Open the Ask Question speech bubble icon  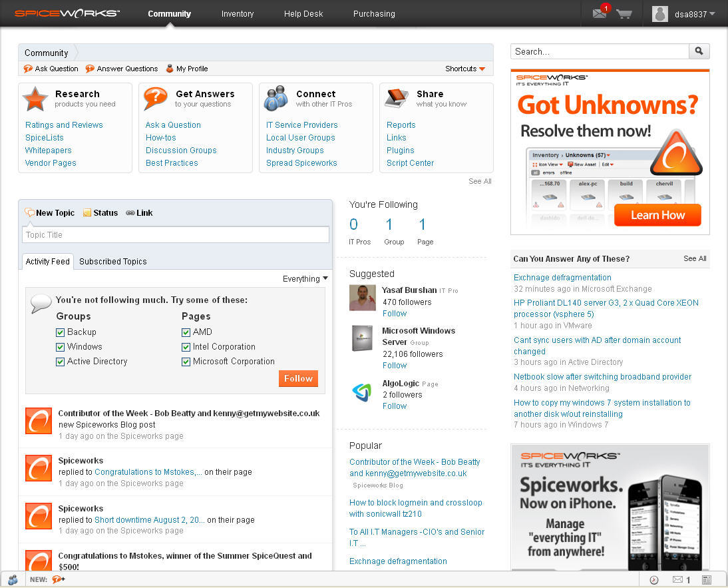click(x=27, y=69)
